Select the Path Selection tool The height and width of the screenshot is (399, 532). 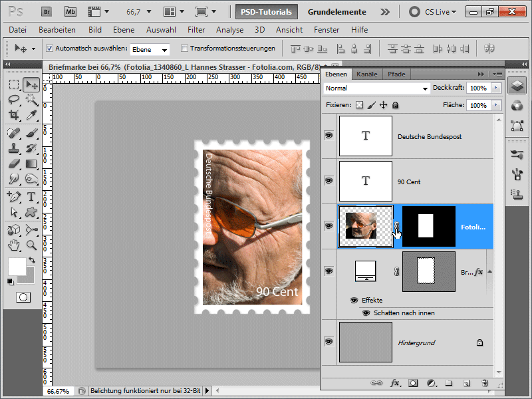[x=13, y=212]
